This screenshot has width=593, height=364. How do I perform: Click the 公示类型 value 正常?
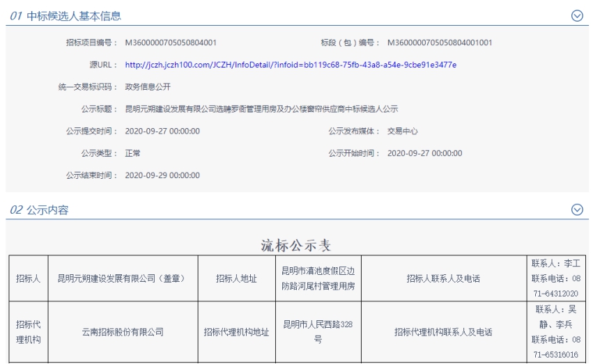click(132, 153)
